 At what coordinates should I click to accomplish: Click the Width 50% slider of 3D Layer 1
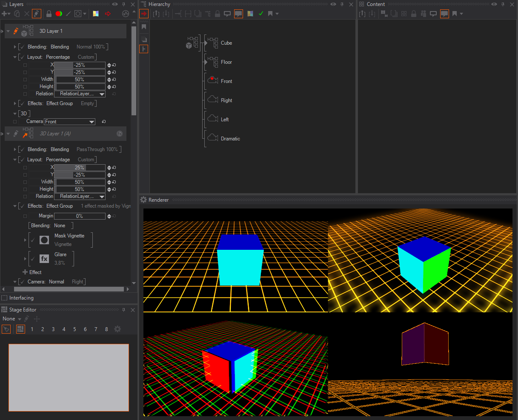[x=80, y=80]
